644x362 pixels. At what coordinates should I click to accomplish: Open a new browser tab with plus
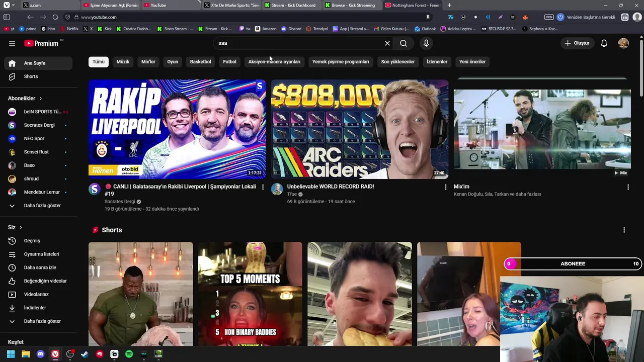(x=449, y=5)
